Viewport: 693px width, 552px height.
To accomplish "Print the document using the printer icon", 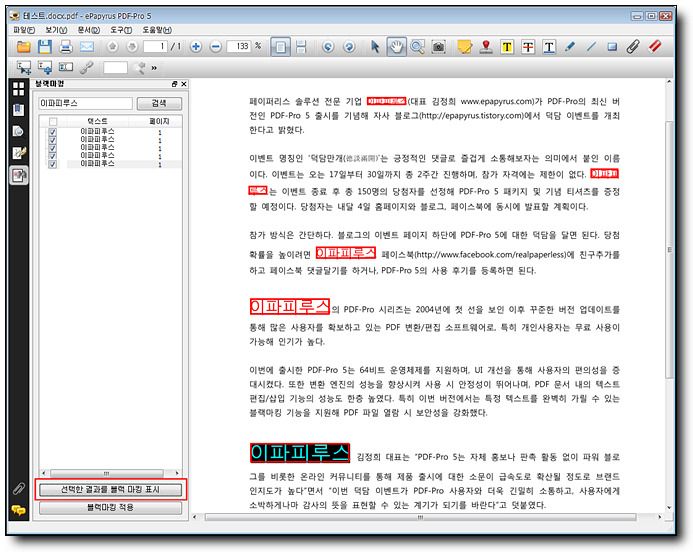I will [65, 46].
